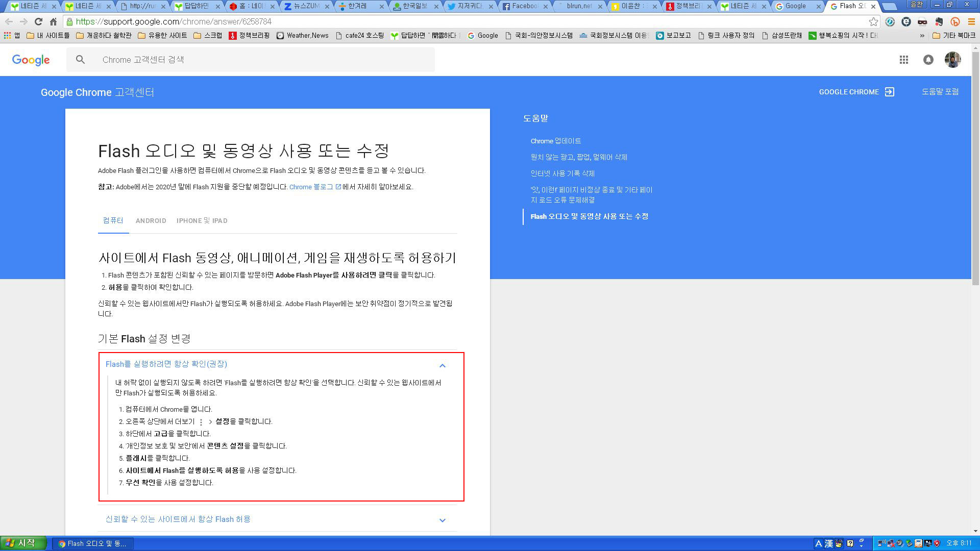
Task: Click the three-dot 더보기 icon in step 2
Action: (x=201, y=422)
